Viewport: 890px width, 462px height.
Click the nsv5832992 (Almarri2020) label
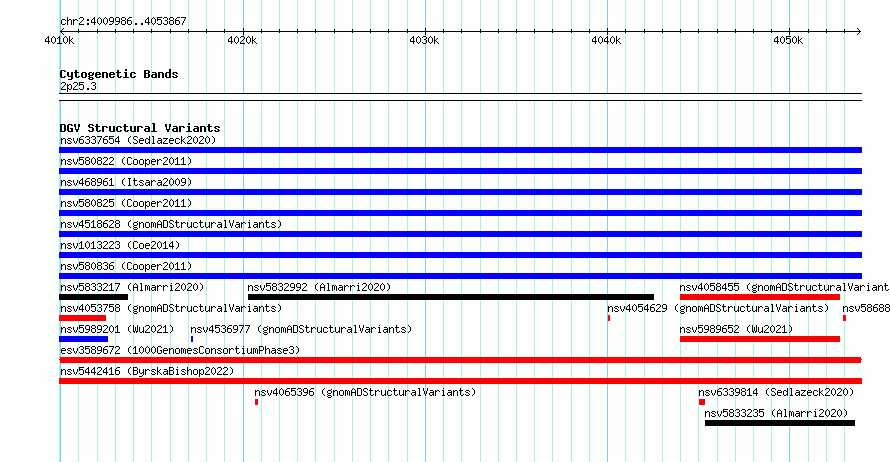[319, 287]
